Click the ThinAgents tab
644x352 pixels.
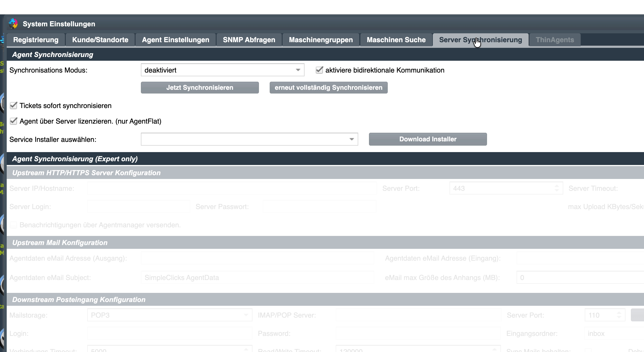point(555,40)
